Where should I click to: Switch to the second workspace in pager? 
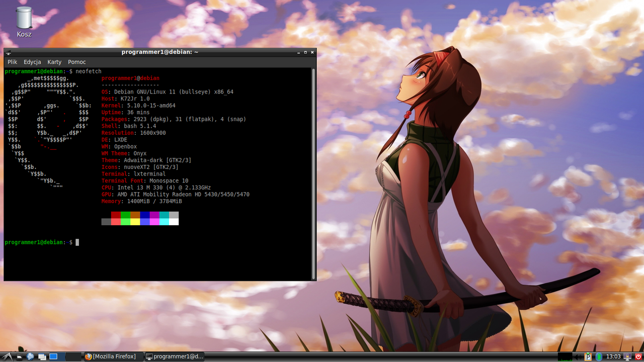73,356
